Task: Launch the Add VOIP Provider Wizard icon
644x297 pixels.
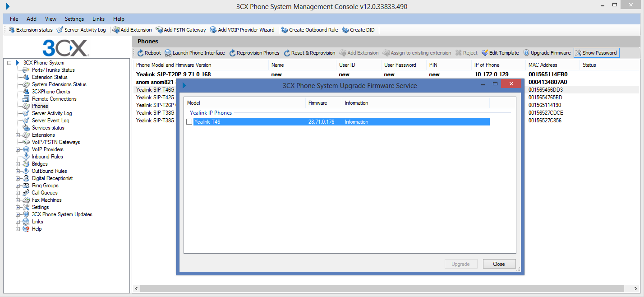Action: 213,30
